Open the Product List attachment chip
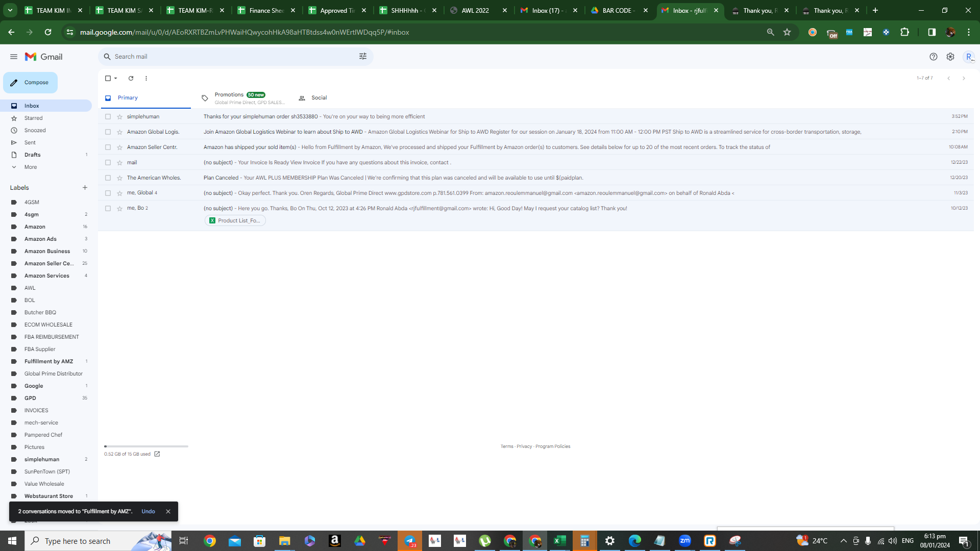The width and height of the screenshot is (980, 551). tap(235, 220)
